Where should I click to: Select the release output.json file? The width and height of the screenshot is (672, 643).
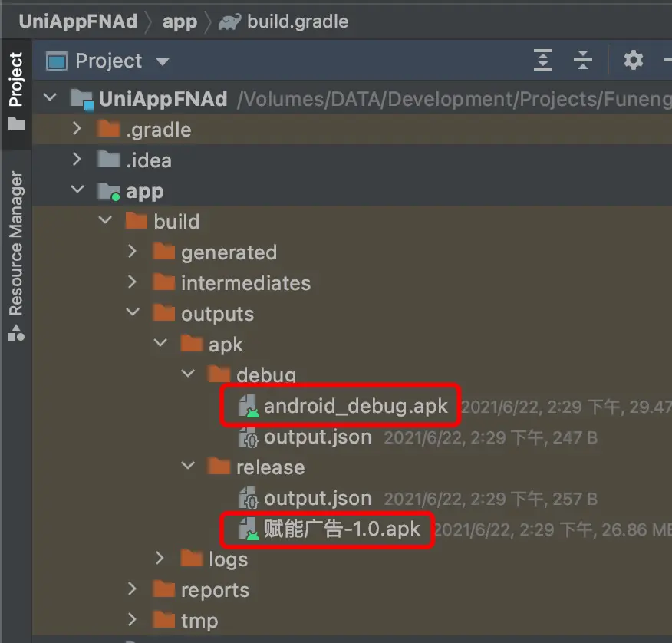coord(318,499)
